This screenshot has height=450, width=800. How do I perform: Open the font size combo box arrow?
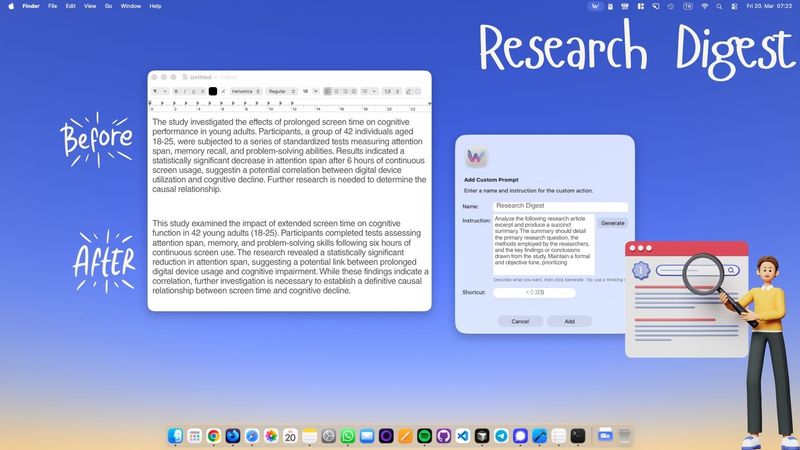(x=315, y=91)
